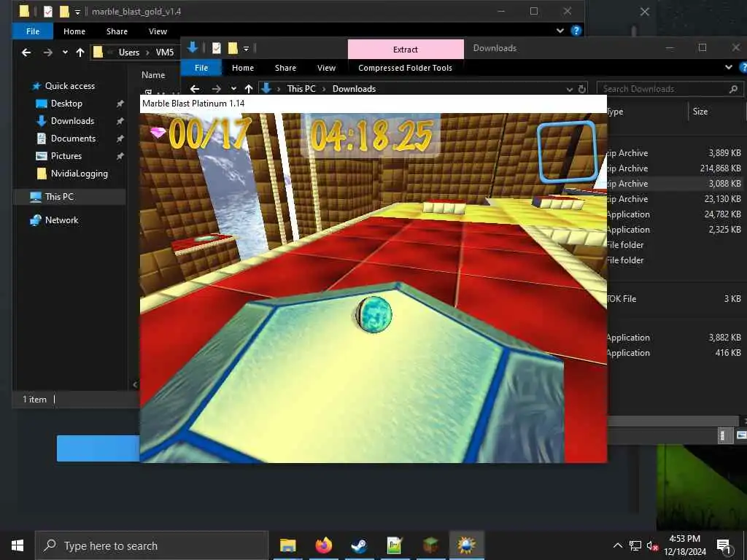Open NvidiaLogging folder in navigation pane
Screen dimensions: 747x560
click(x=79, y=174)
